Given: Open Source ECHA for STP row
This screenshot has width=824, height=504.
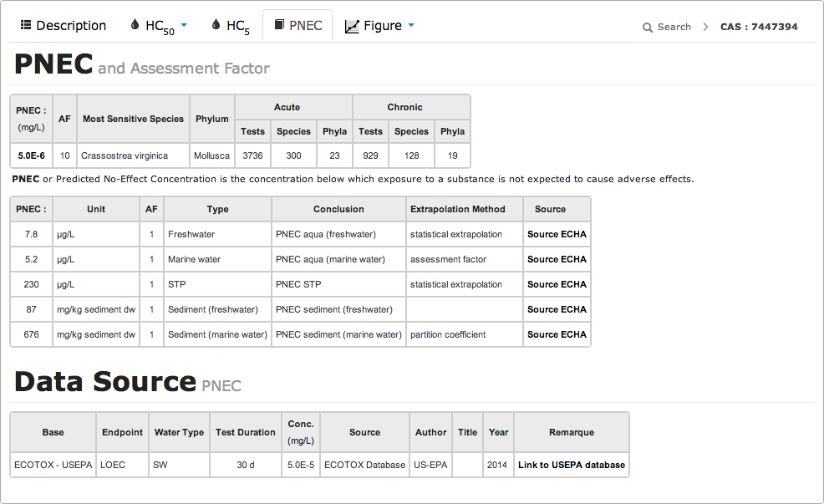Looking at the screenshot, I should point(557,284).
